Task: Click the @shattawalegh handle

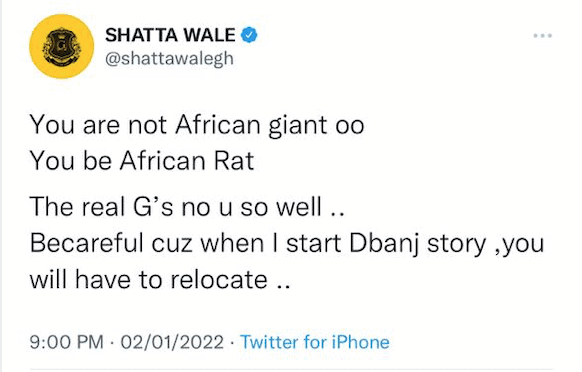Action: [170, 59]
